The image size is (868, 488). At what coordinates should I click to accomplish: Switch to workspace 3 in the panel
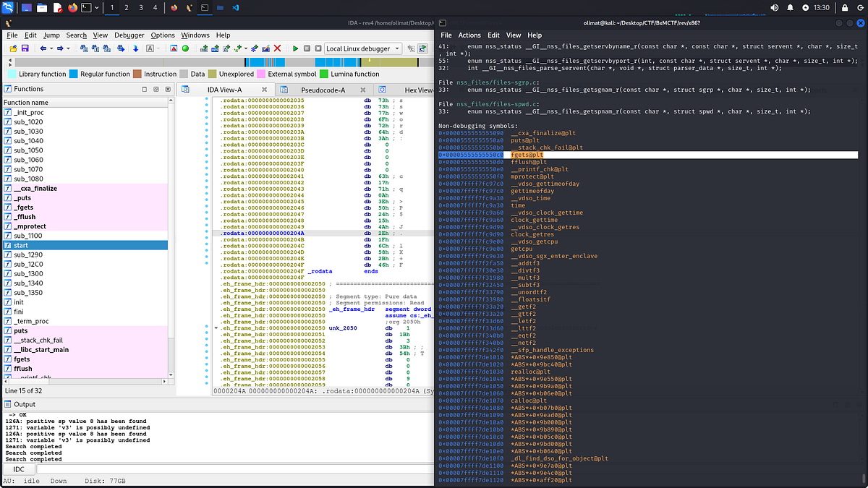[x=142, y=8]
